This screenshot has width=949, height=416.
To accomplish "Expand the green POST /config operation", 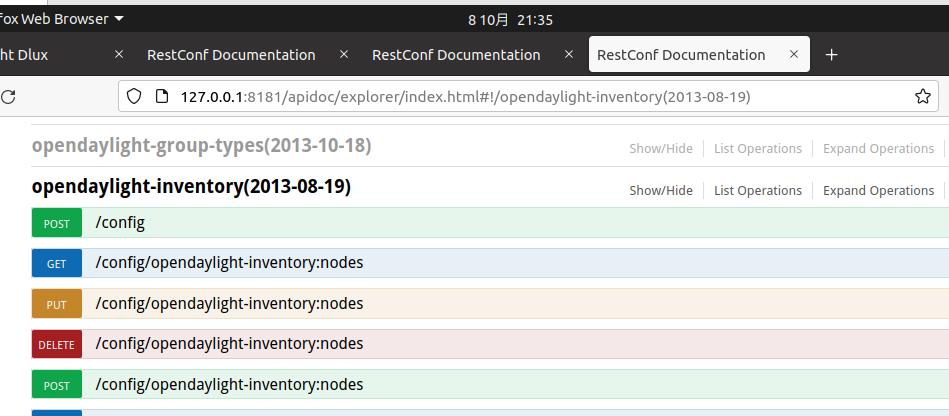I will point(120,222).
